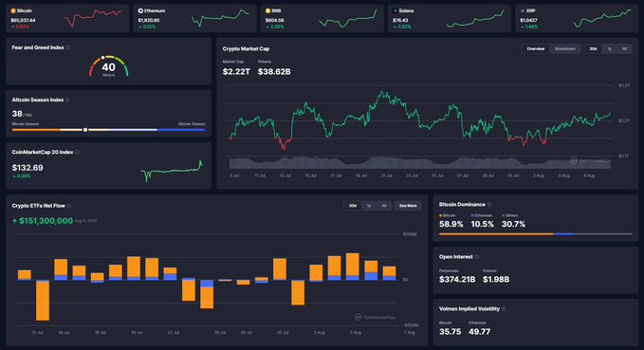
Task: Click the Altcoin Season Index slider handle
Action: [x=85, y=130]
